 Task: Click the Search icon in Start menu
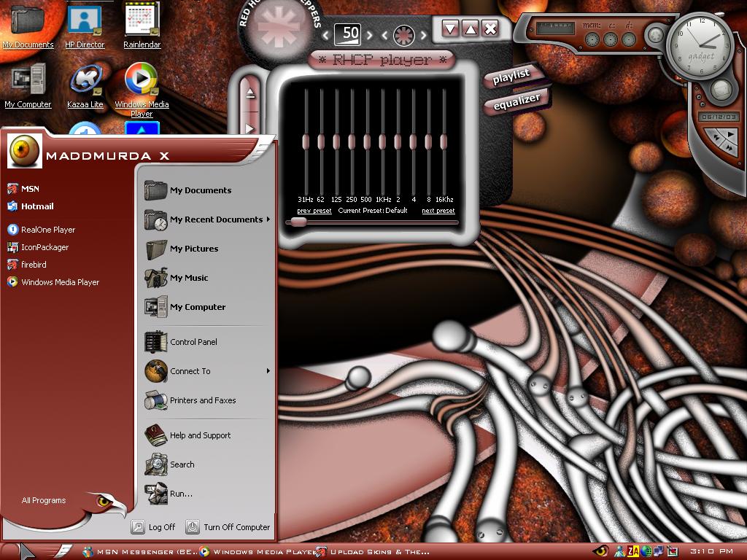point(156,464)
